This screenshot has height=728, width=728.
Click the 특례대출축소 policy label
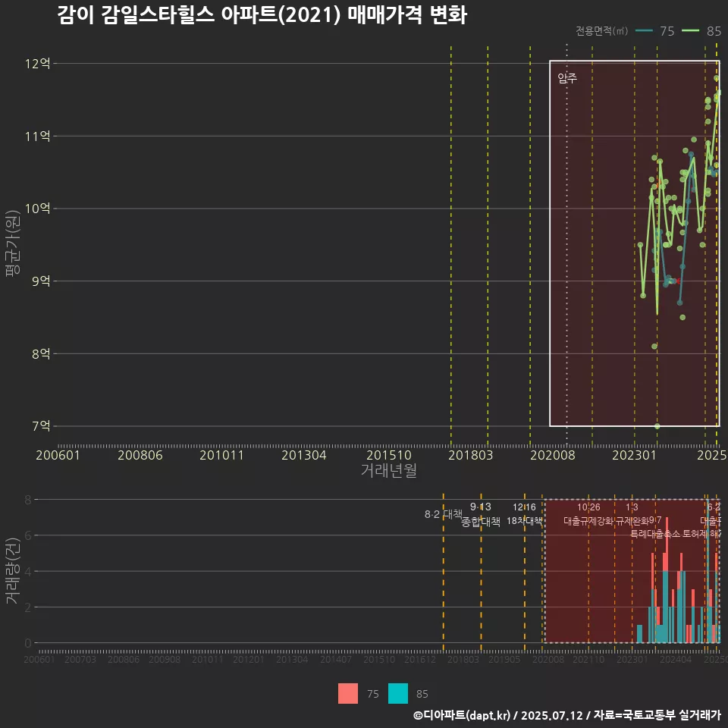(x=655, y=534)
